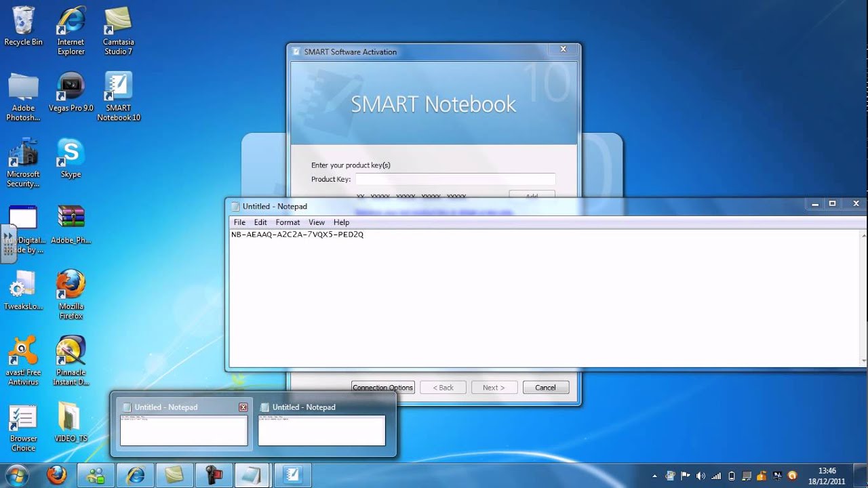Click the Connection Options button
The height and width of the screenshot is (488, 868).
[382, 388]
